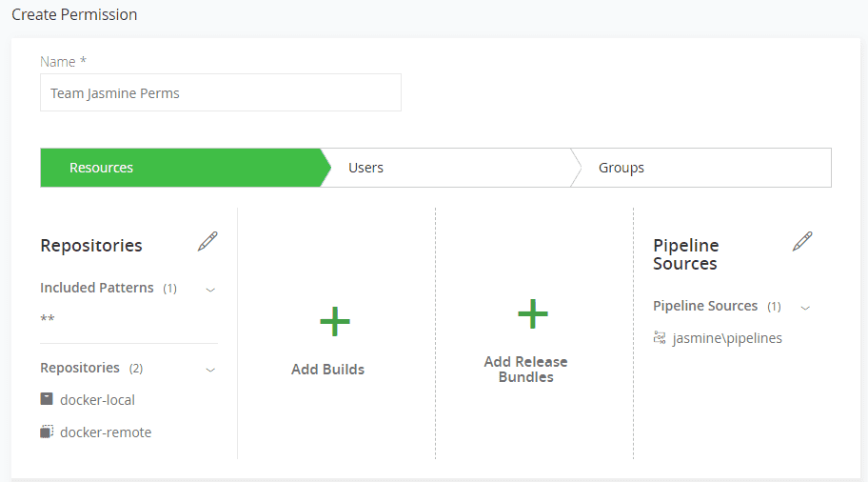This screenshot has height=482, width=868.
Task: Click the pencil icon to edit Repositories
Action: click(x=207, y=242)
